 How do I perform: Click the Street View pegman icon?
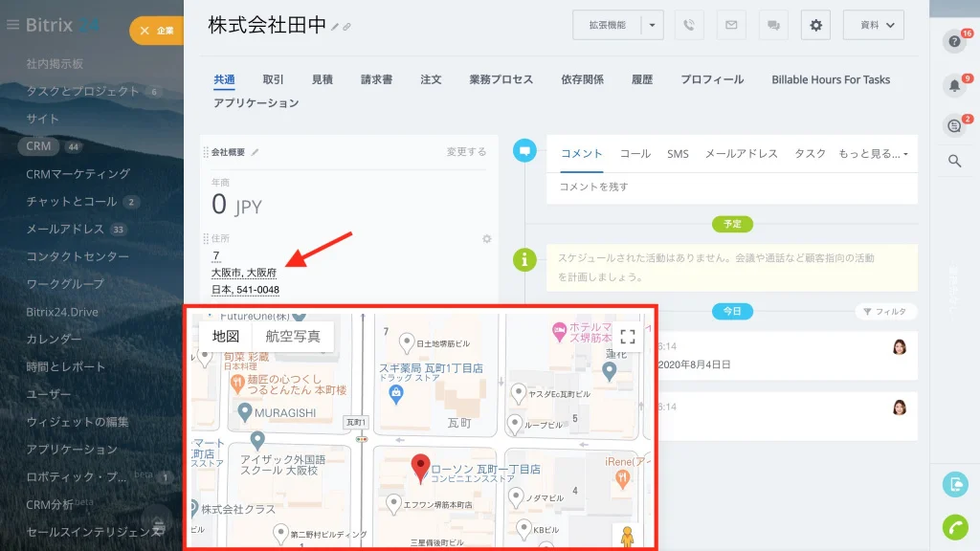[x=627, y=536]
